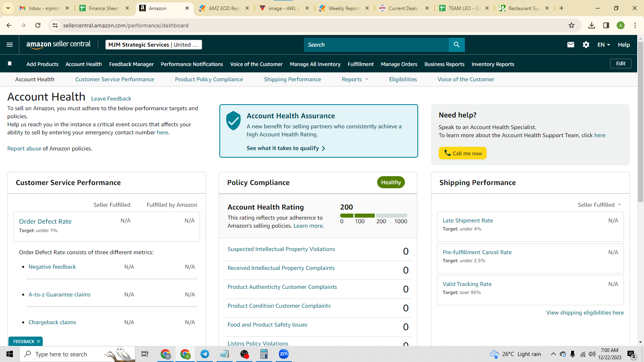Screen dimensions: 644x362
Task: Click the Leave Feedback link
Action: pos(111,99)
